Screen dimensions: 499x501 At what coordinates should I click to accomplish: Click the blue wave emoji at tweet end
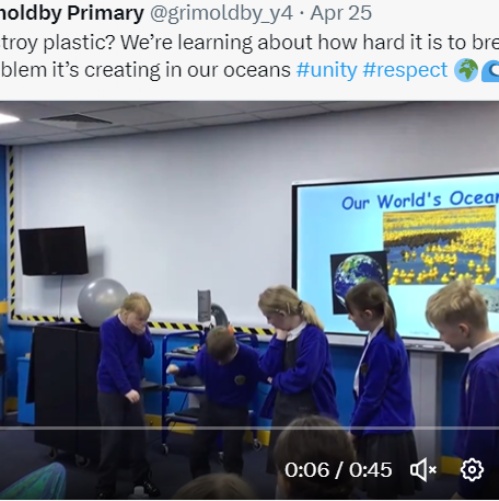[490, 71]
